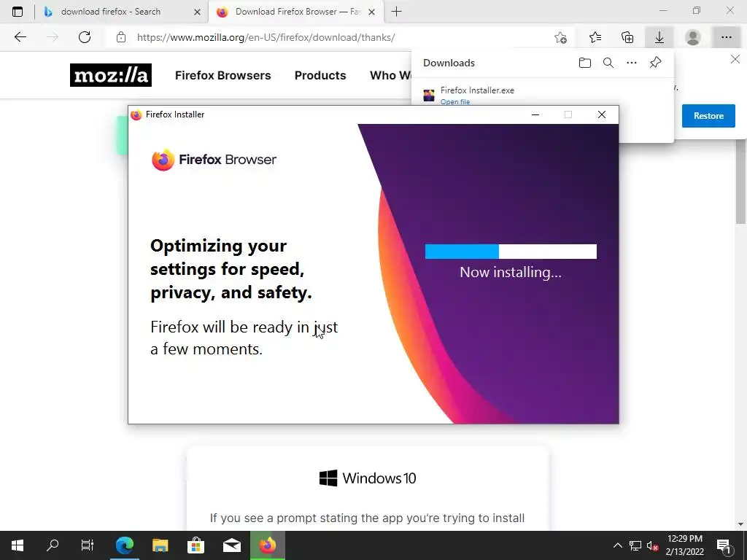The width and height of the screenshot is (747, 560).
Task: Open the Edge tab actions menu icon
Action: point(18,12)
